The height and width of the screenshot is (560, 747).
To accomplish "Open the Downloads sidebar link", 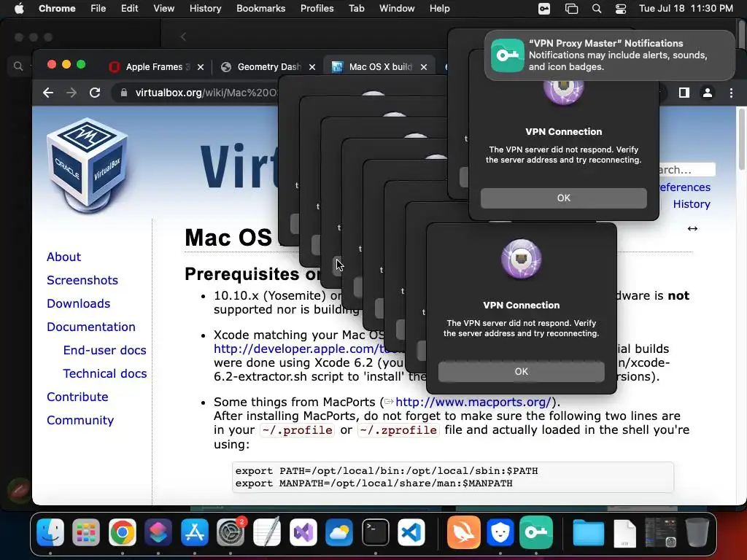I will coord(79,303).
